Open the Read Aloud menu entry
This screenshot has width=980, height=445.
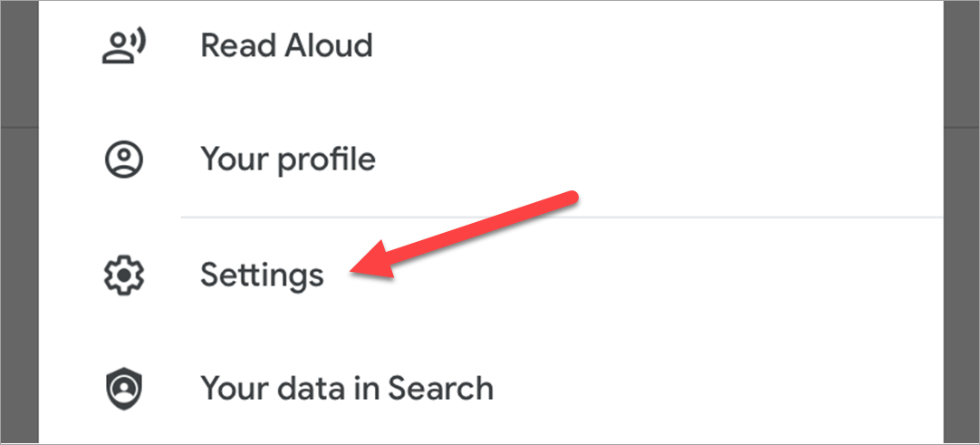[286, 45]
